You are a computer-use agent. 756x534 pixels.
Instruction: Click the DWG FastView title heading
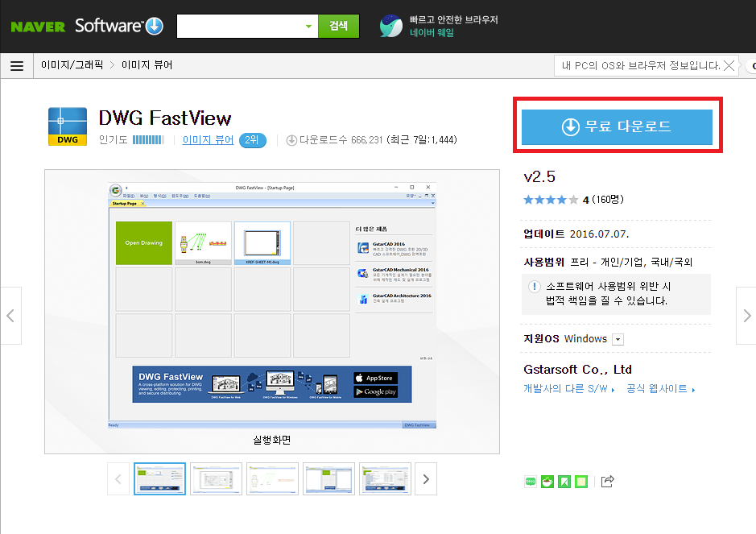click(165, 118)
